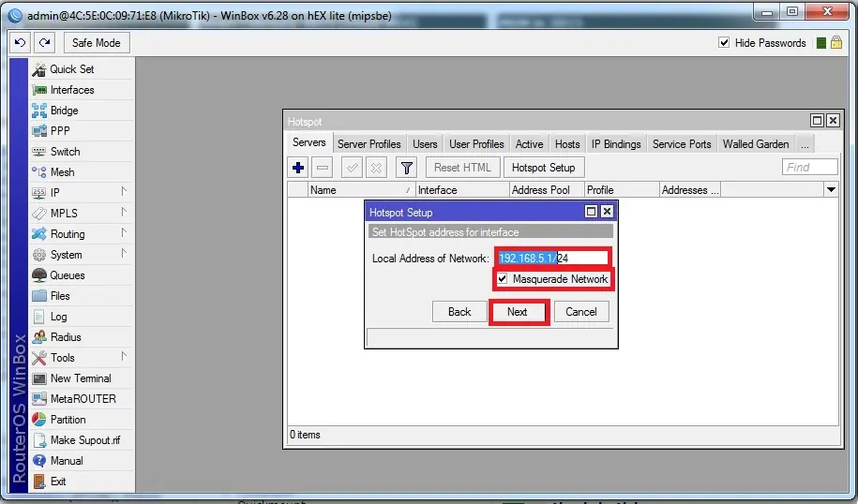858x504 pixels.
Task: Select the Servers tab
Action: pyautogui.click(x=309, y=142)
